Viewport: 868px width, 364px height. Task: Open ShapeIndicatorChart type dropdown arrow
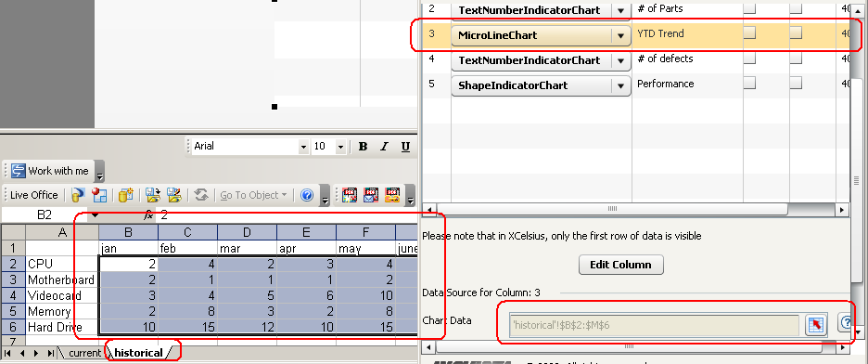(620, 85)
